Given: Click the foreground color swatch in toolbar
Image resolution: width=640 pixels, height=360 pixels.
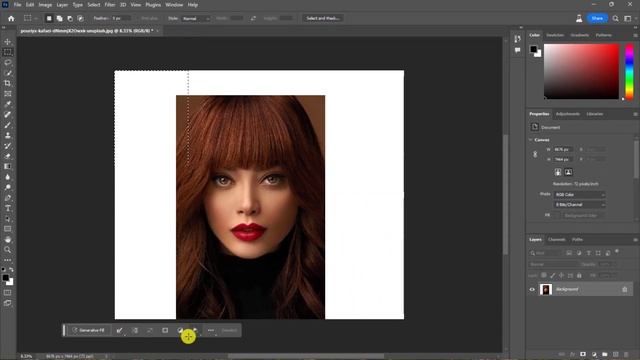Looking at the screenshot, I should 5,278.
